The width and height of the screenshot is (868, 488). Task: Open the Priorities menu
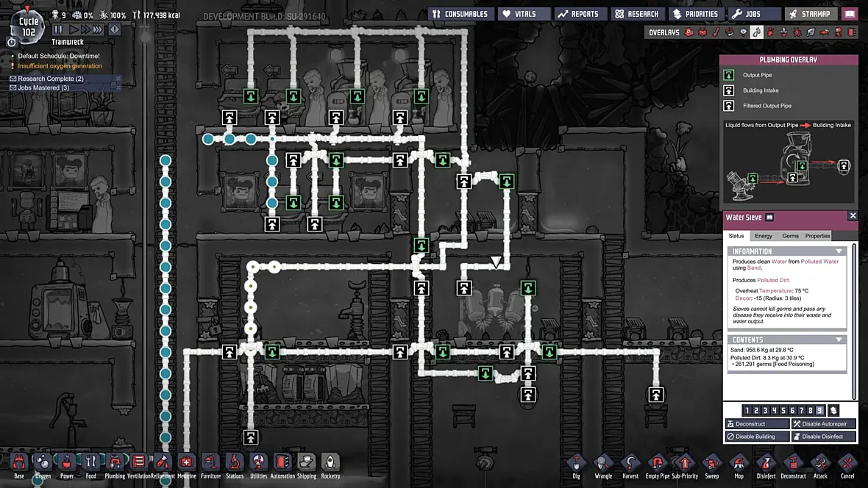coord(696,14)
